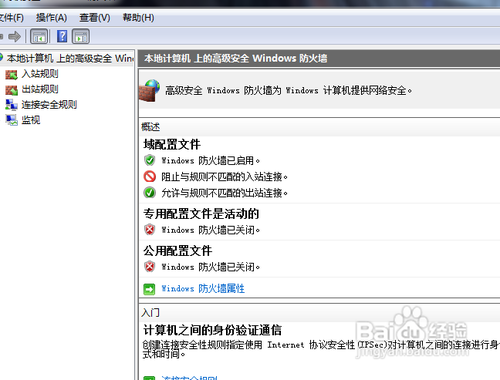Open the 文件(F) menu
The width and height of the screenshot is (500, 380).
coord(12,17)
